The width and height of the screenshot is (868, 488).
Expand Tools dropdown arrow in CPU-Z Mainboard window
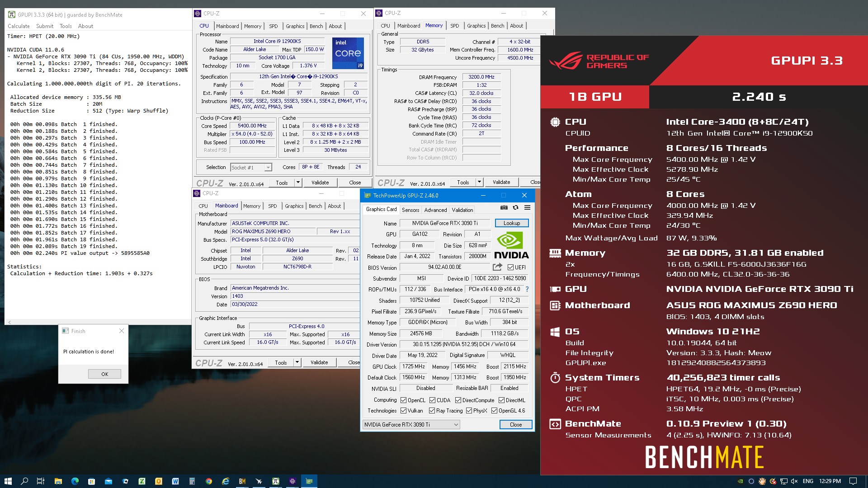(x=297, y=362)
